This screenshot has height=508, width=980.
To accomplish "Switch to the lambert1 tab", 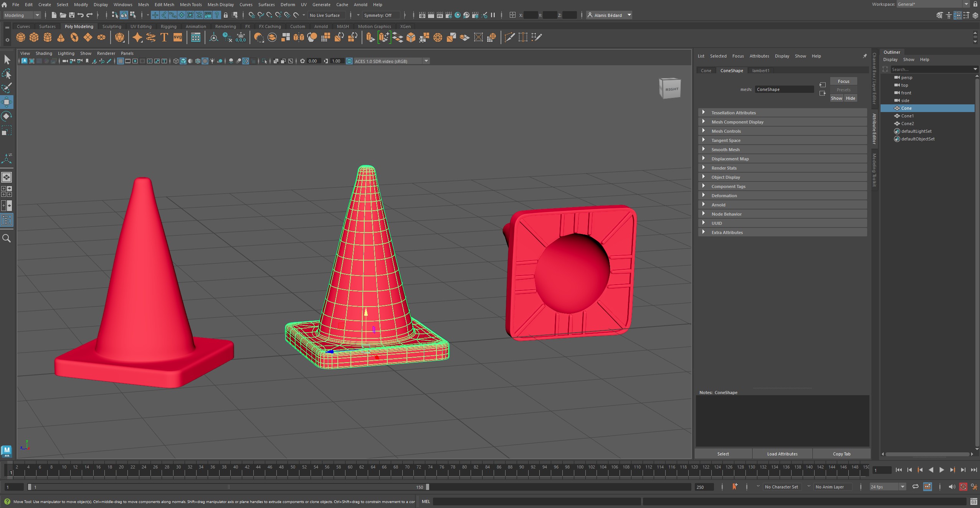I will click(760, 71).
